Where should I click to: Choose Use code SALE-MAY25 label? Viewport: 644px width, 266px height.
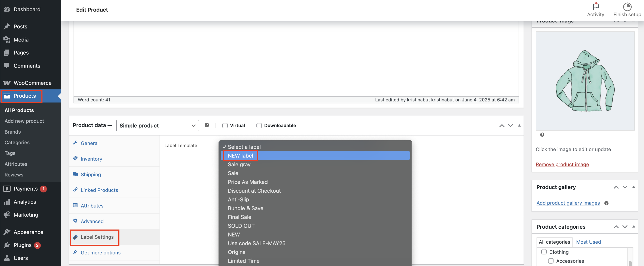(315, 243)
